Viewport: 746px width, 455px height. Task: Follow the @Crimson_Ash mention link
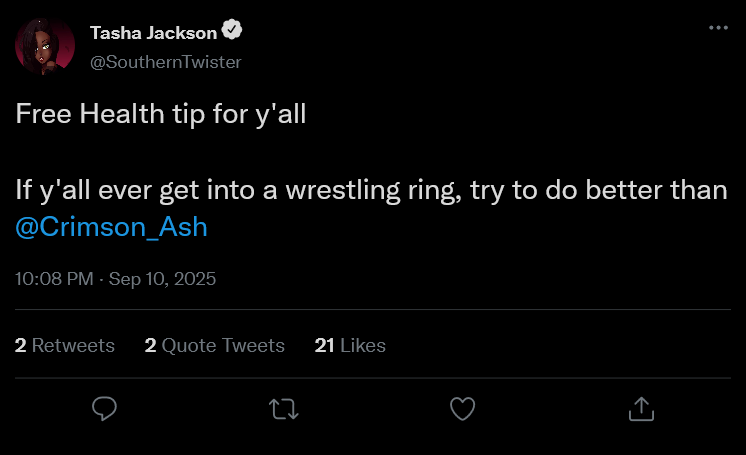[112, 227]
